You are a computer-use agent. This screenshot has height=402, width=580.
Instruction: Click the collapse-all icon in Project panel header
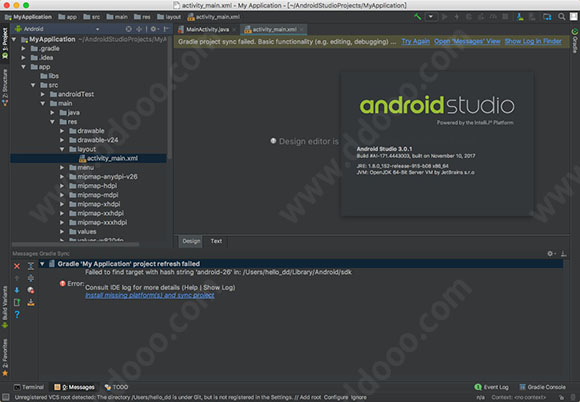coord(139,29)
